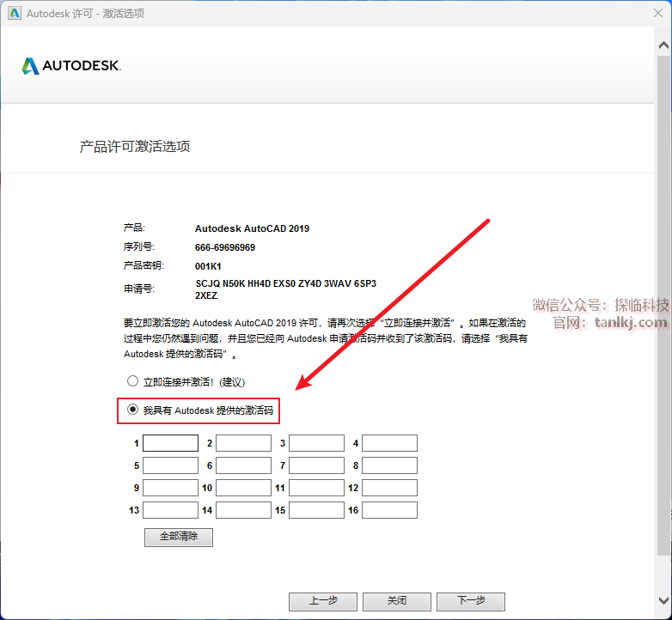Click activation code field 8
The image size is (672, 620).
pos(389,465)
